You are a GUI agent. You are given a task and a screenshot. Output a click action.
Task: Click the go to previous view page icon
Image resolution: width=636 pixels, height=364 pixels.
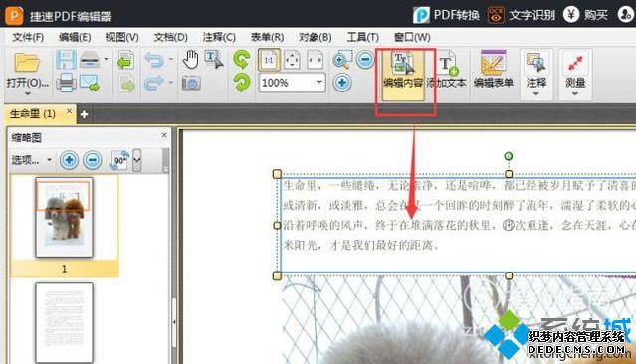126,61
